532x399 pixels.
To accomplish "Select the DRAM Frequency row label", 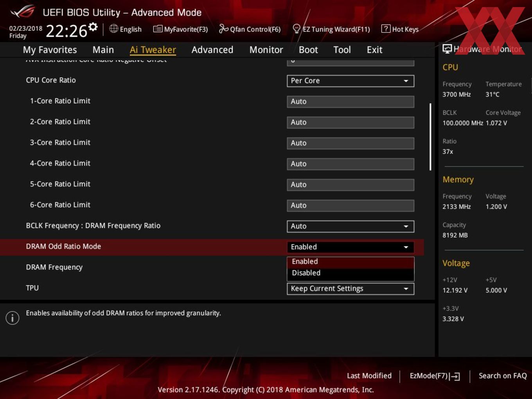I will point(54,268).
